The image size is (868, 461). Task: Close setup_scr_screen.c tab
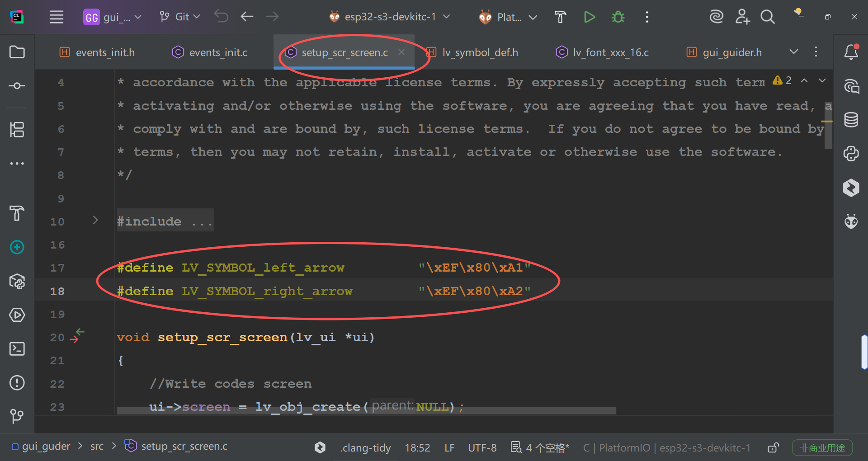(x=401, y=52)
